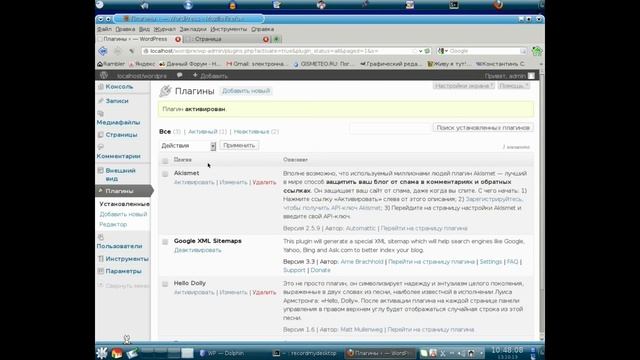Click the Медиафайлы media icon in the sidebar
The image size is (640, 360).
(x=100, y=113)
